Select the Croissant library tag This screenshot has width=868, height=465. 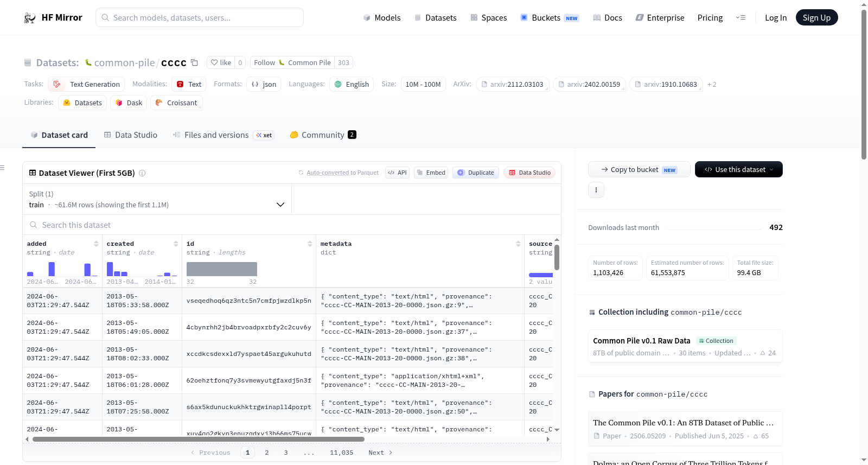176,103
